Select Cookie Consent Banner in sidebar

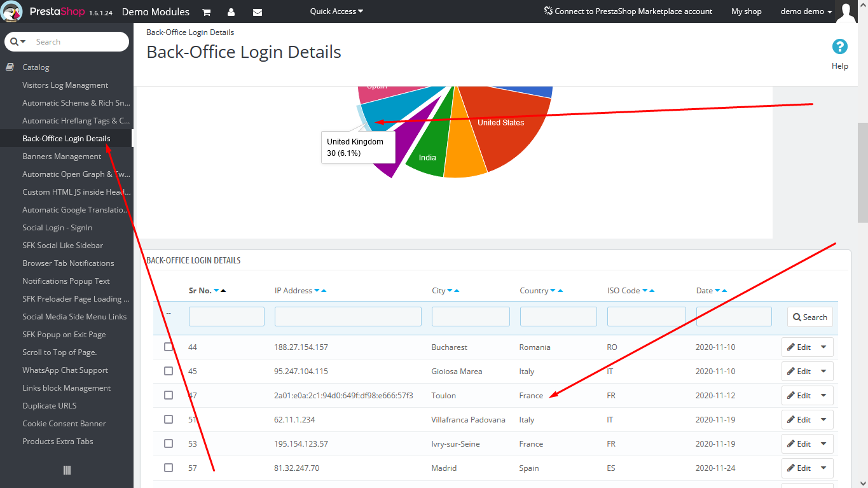(64, 424)
